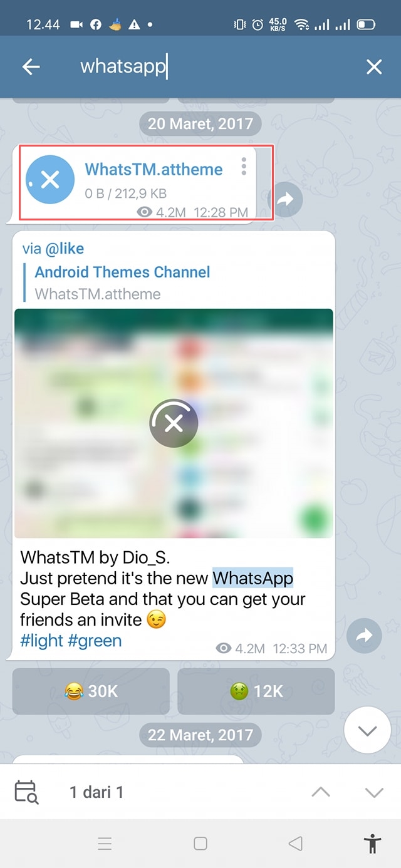The image size is (401, 868).
Task: React with nauseated emoji 12K
Action: click(x=256, y=691)
